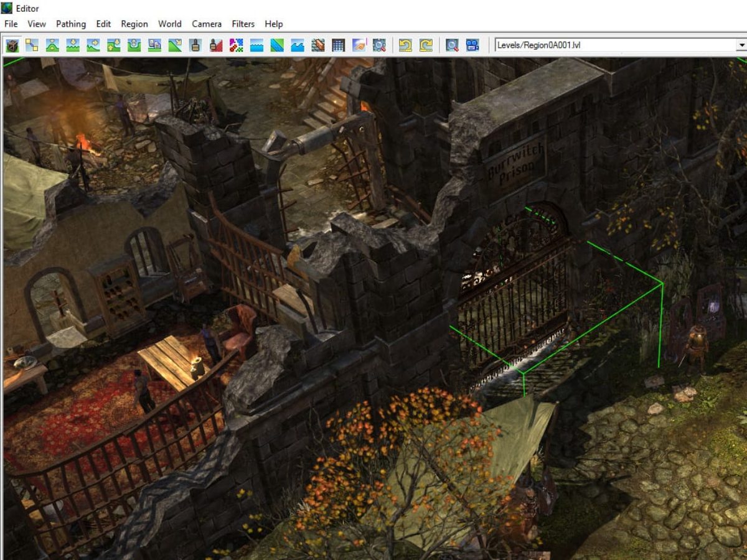
Task: Choose the multicolored checkered paint icon
Action: tap(236, 45)
